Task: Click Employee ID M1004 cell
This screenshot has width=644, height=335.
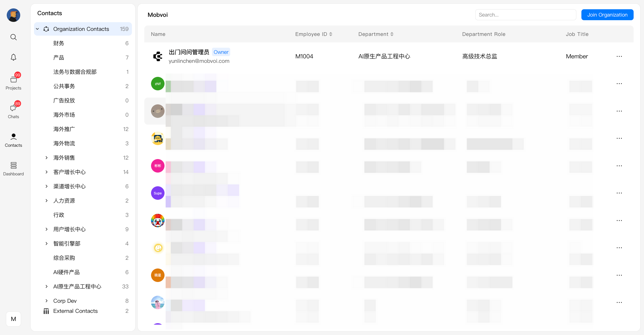Action: pos(304,56)
